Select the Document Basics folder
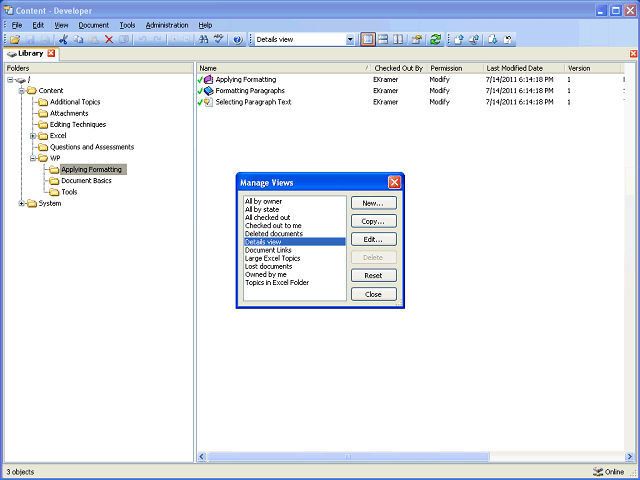This screenshot has width=640, height=480. pyautogui.click(x=87, y=181)
